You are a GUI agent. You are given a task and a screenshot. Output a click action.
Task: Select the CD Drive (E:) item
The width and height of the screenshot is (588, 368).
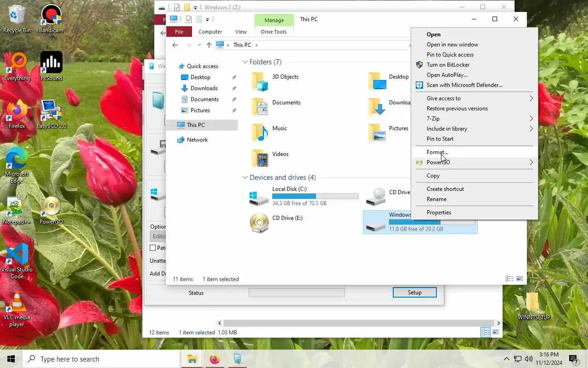point(277,223)
